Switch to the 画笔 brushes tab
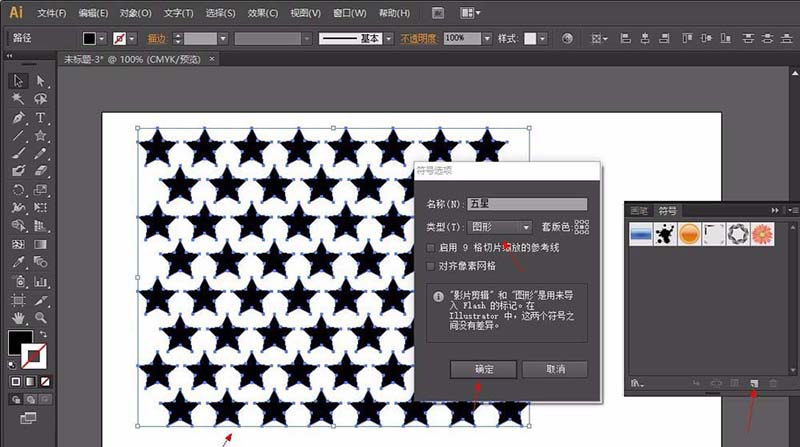The image size is (800, 447). 638,210
